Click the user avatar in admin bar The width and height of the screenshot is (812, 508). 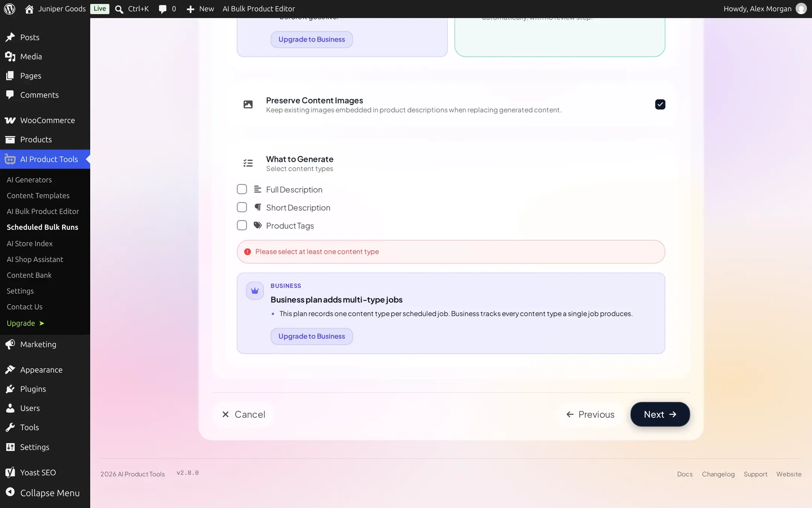point(801,9)
